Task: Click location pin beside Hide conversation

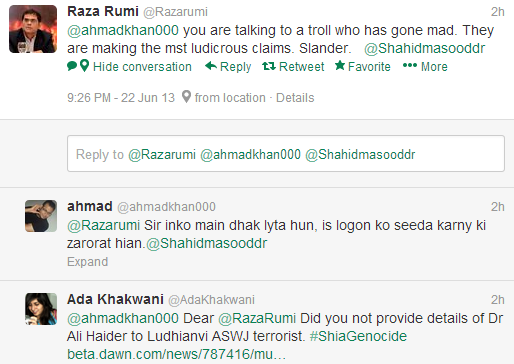Action: (x=85, y=66)
